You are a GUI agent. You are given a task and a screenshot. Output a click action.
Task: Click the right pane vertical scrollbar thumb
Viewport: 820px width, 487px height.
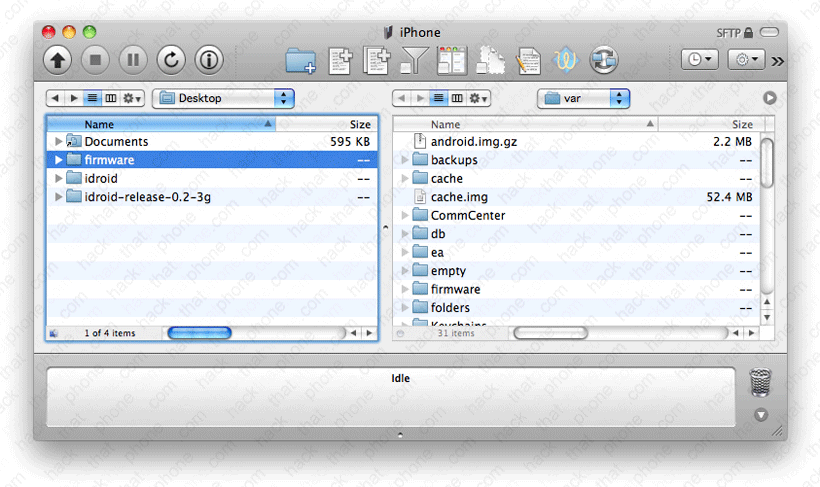click(767, 162)
